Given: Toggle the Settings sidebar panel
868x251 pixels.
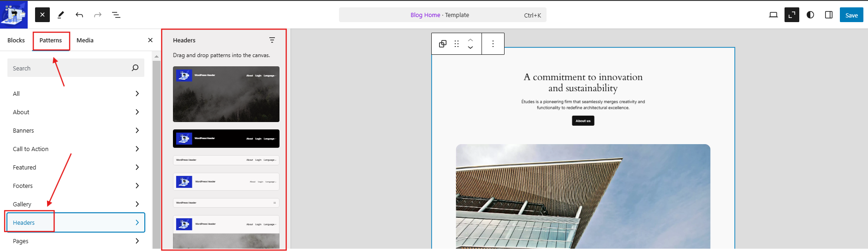Looking at the screenshot, I should 829,15.
